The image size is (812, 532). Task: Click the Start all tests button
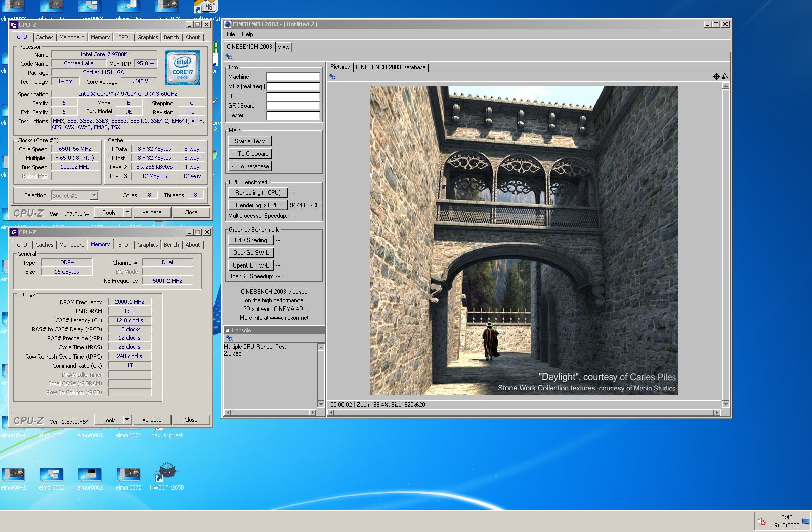[x=250, y=141]
